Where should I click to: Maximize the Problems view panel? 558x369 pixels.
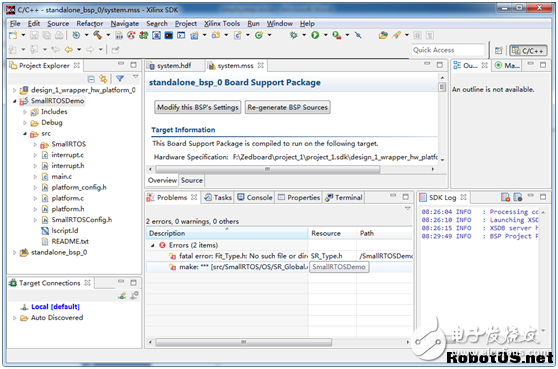click(405, 196)
